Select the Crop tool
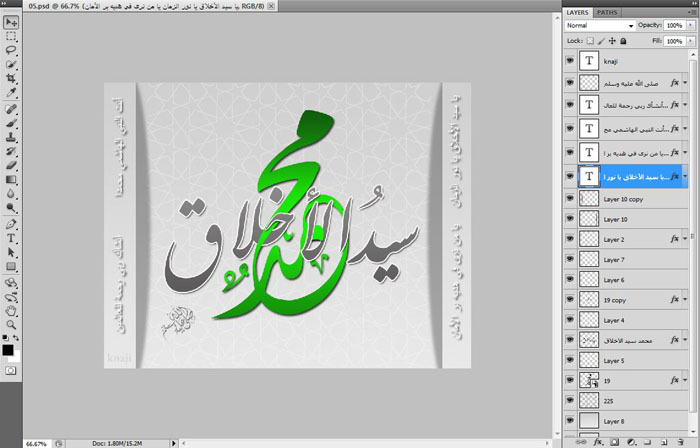This screenshot has height=448, width=700. point(11,77)
